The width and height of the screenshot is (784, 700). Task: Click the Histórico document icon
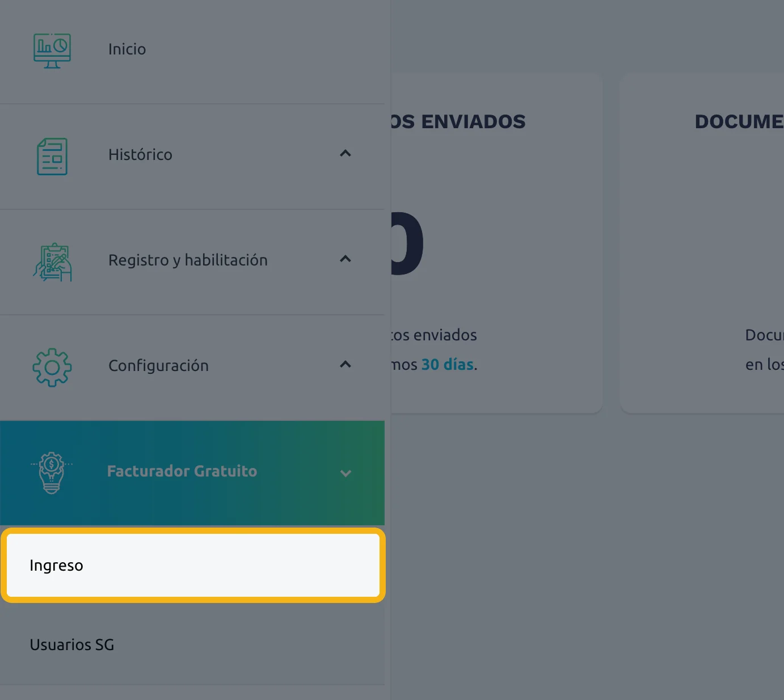(x=52, y=157)
